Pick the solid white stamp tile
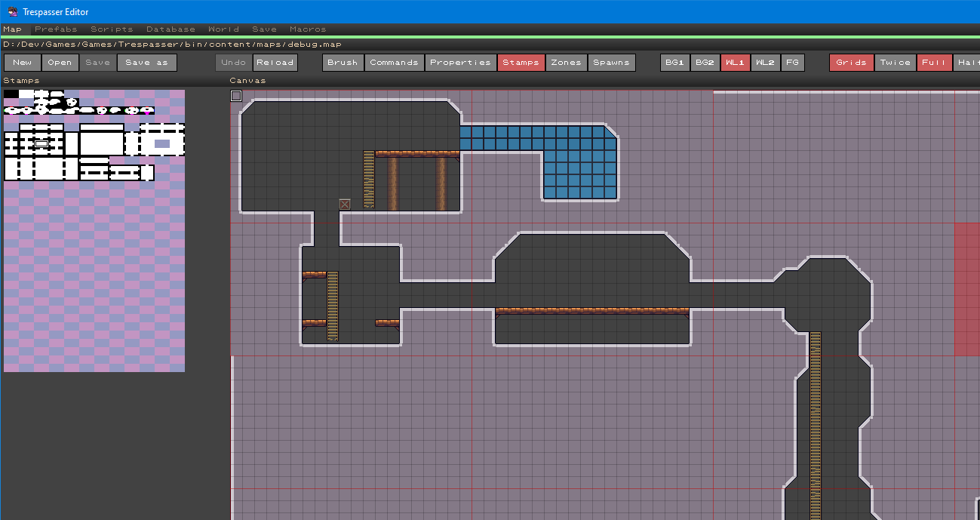The height and width of the screenshot is (520, 980). coord(26,94)
